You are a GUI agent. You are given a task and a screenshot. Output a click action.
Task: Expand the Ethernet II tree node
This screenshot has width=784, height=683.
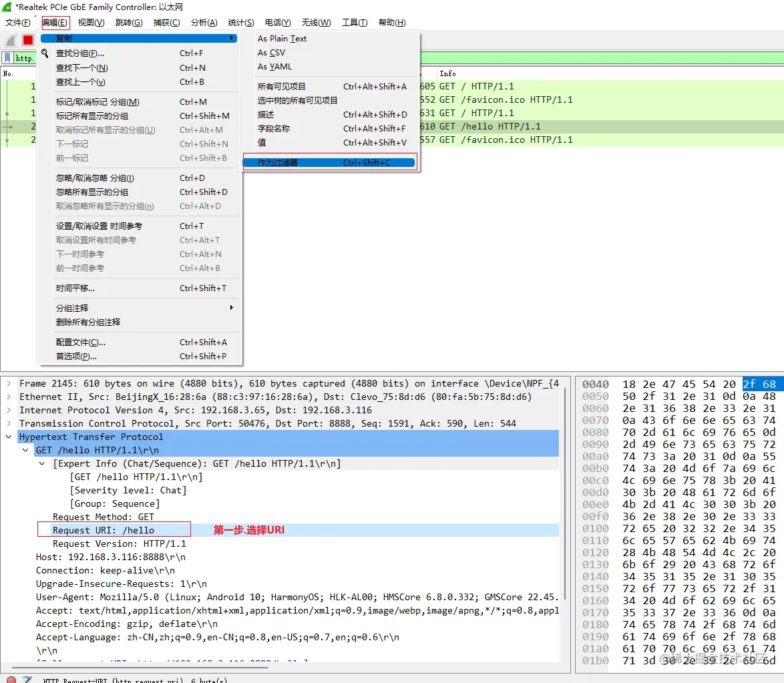click(9, 397)
